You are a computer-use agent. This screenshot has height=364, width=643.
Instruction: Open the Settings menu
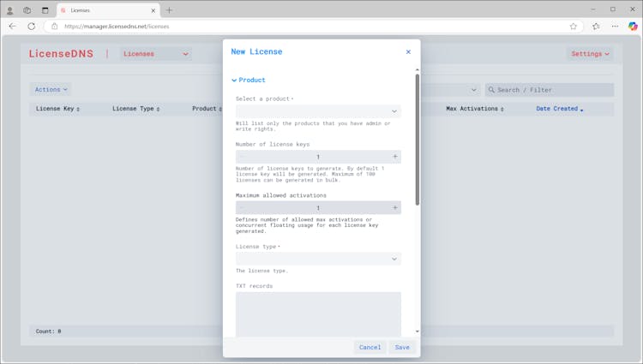click(x=590, y=54)
